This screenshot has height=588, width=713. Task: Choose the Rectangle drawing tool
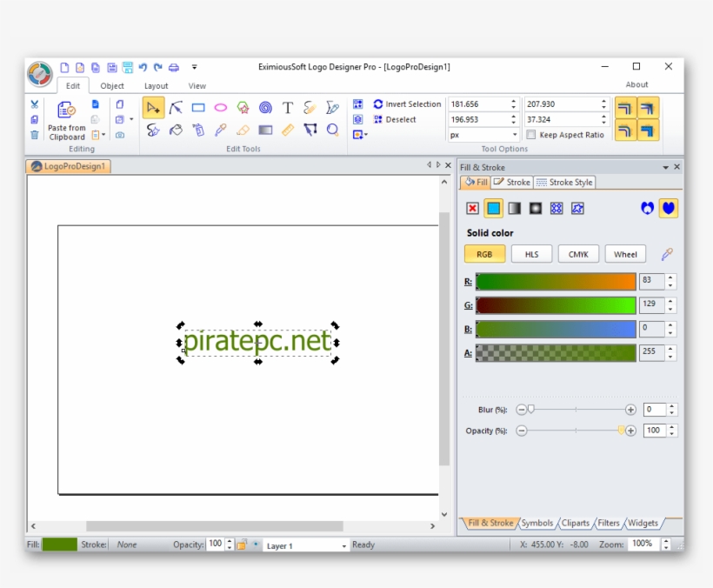coord(197,107)
